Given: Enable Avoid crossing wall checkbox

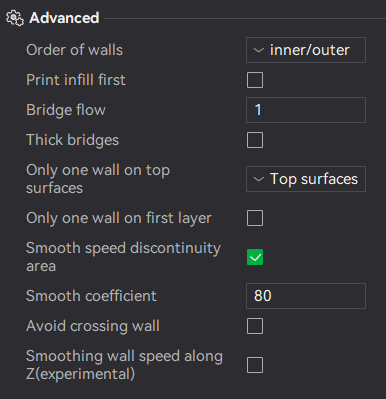Looking at the screenshot, I should [x=255, y=326].
